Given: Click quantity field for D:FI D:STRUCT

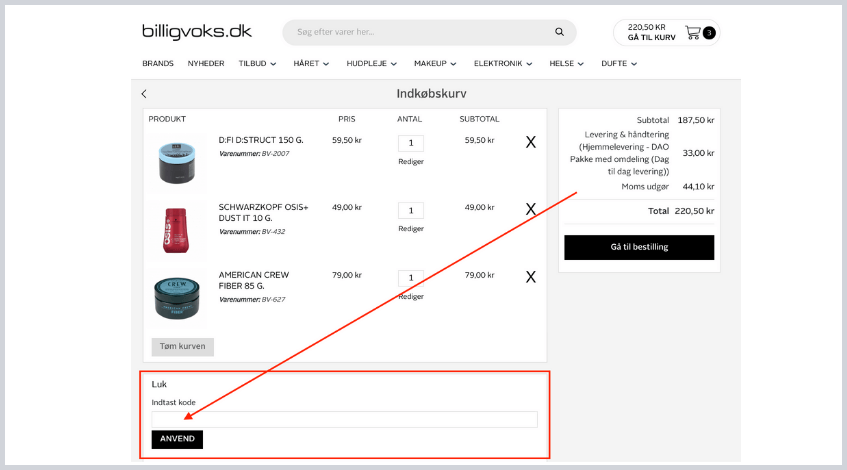Looking at the screenshot, I should pos(410,143).
